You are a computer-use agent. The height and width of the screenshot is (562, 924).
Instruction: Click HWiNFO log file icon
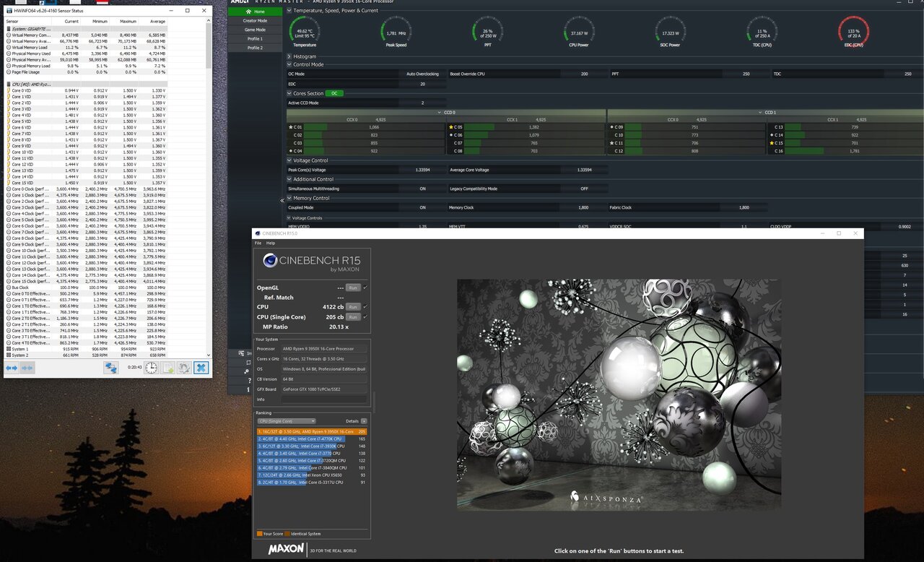[167, 368]
